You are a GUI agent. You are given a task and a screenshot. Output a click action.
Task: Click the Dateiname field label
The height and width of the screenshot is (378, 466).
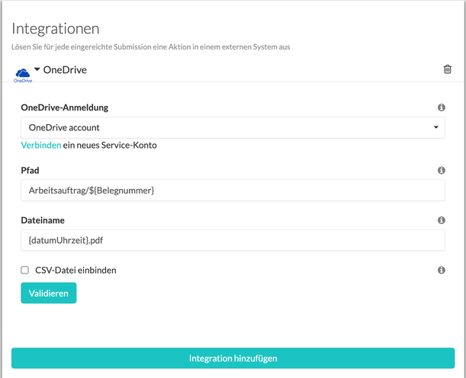43,220
